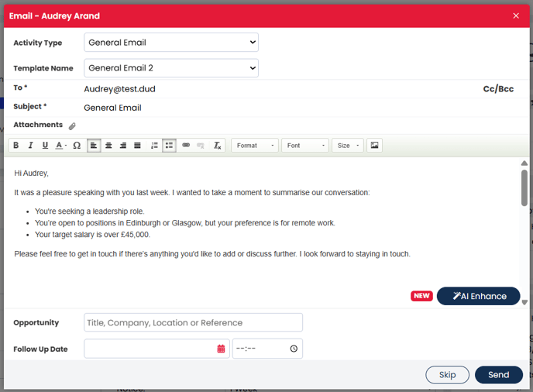
Task: Click the Subject field General Email
Action: click(x=112, y=108)
